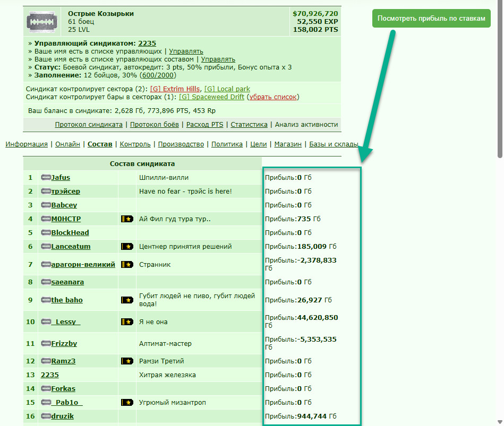Click the syndicate razor blade logo
Image resolution: width=504 pixels, height=426 pixels.
click(x=42, y=22)
